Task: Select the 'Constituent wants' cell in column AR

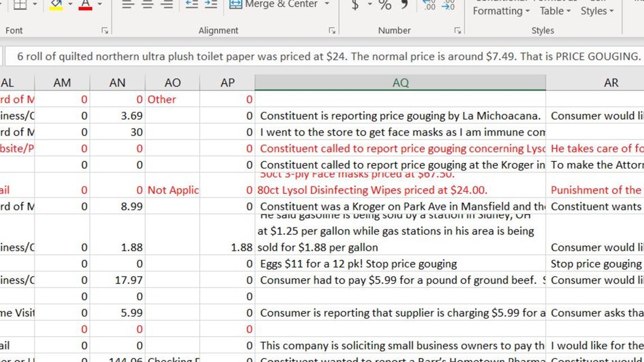Action: [x=595, y=206]
